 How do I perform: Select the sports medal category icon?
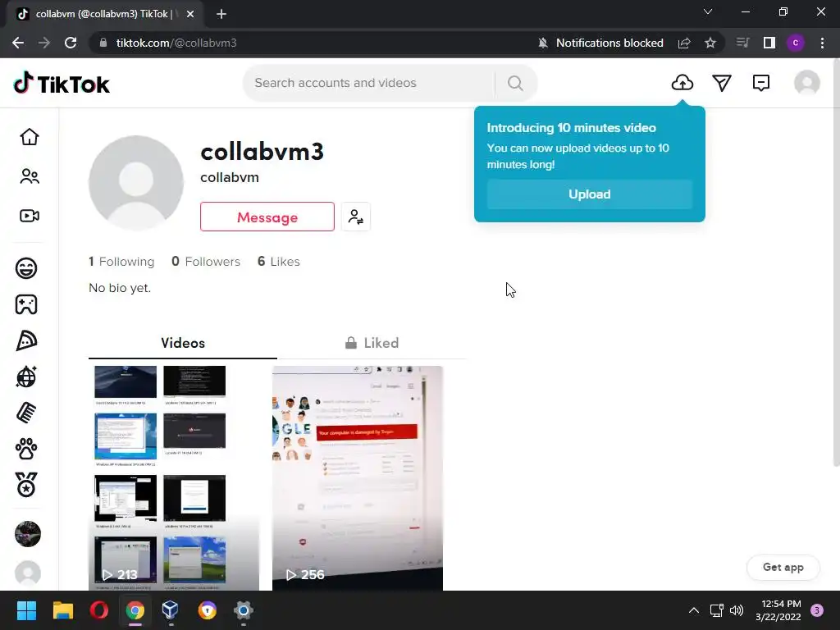pyautogui.click(x=26, y=485)
